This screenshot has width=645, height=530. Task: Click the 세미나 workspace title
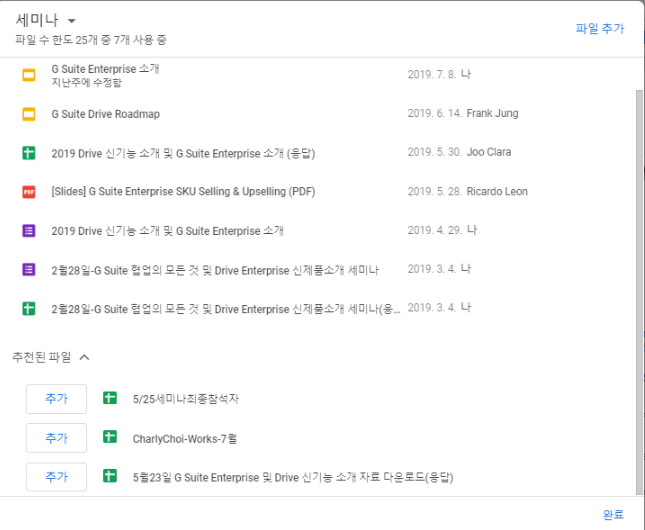pyautogui.click(x=37, y=20)
